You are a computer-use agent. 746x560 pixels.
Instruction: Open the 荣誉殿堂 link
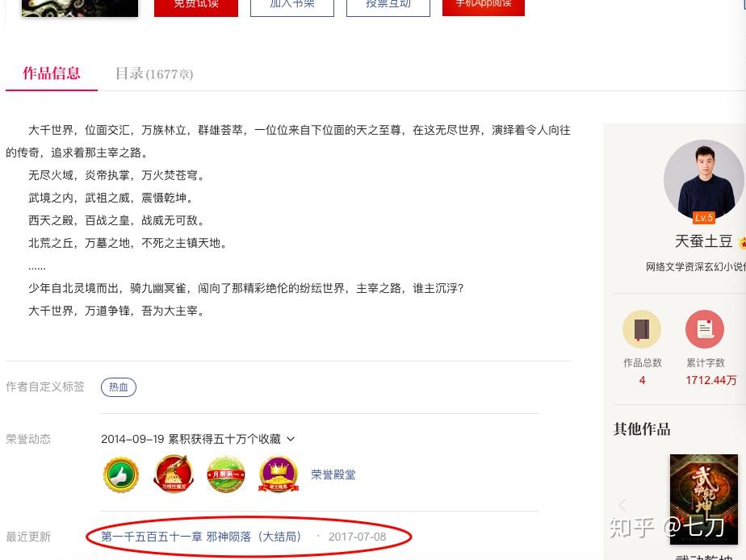(x=333, y=474)
